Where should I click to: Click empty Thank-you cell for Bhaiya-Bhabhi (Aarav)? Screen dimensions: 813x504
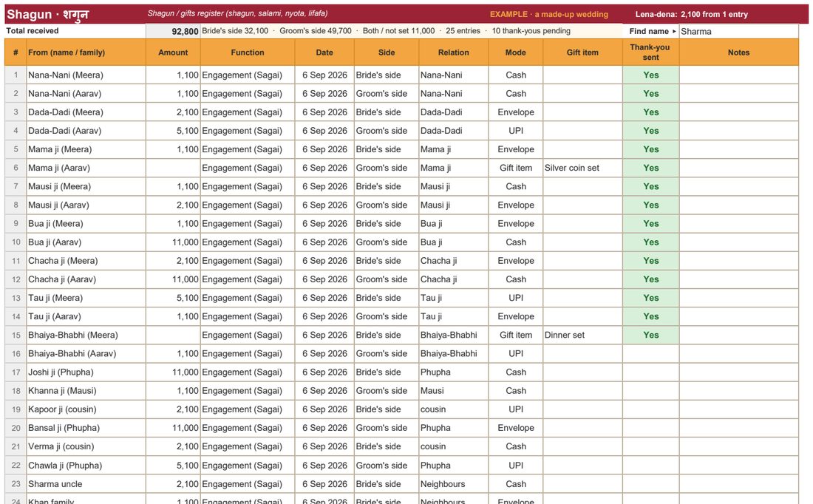[x=650, y=354]
